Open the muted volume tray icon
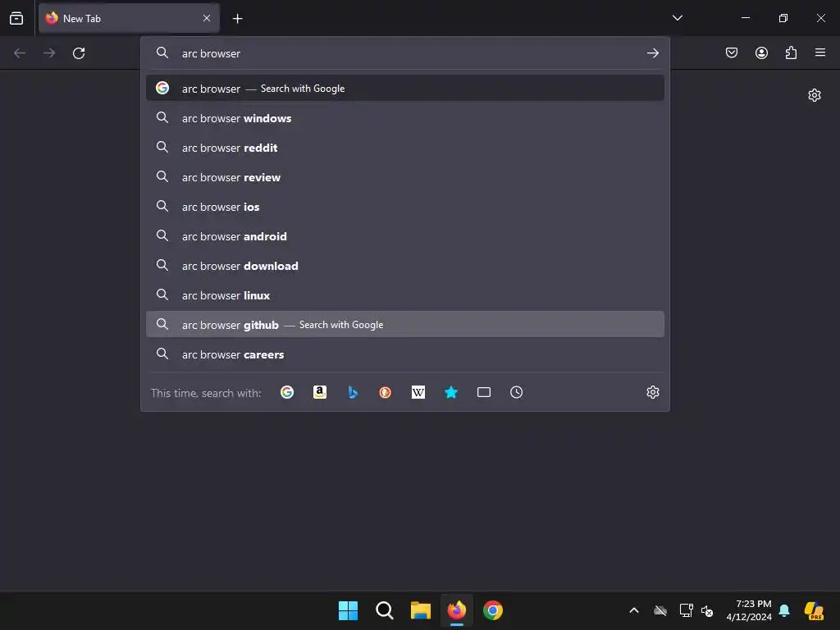The width and height of the screenshot is (840, 630). pos(707,610)
